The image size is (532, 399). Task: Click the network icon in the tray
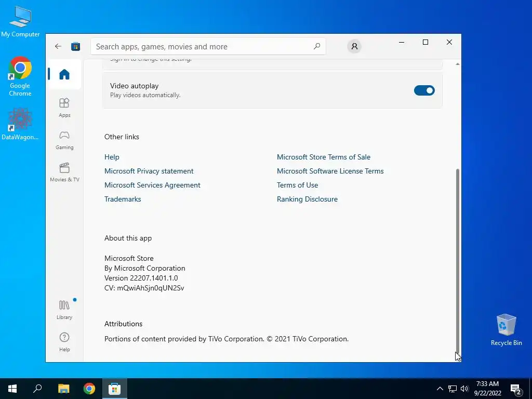click(453, 389)
